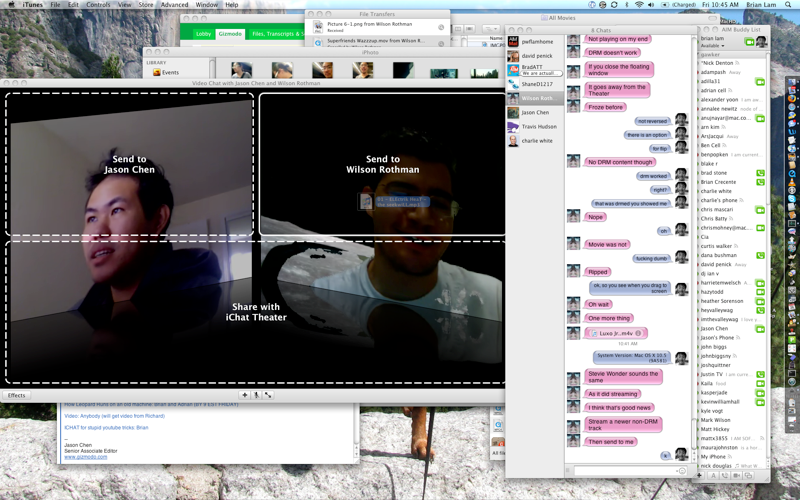Click text chat A button in Buddy List

tap(713, 476)
